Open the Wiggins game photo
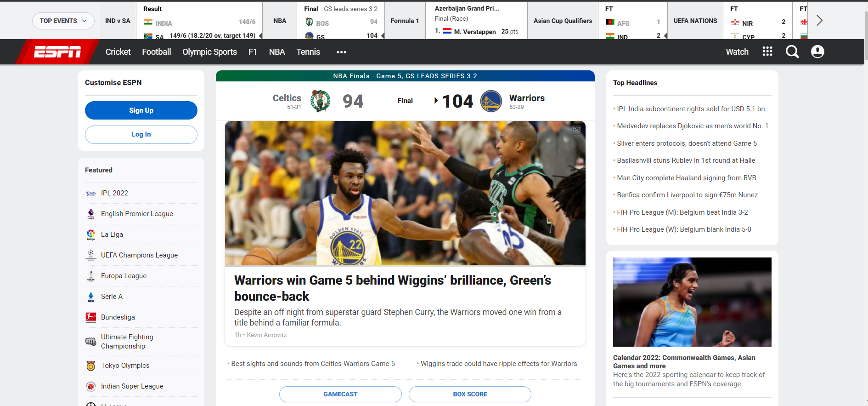The image size is (868, 406). click(405, 193)
